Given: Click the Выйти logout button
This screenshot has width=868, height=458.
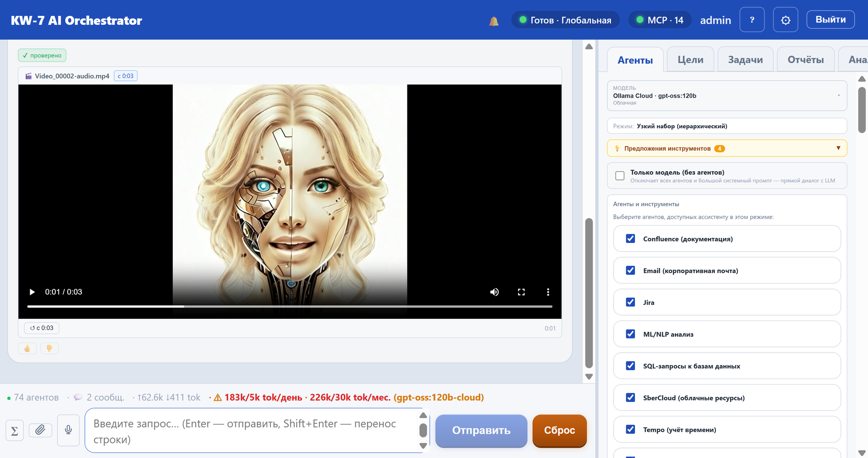Looking at the screenshot, I should (x=831, y=20).
